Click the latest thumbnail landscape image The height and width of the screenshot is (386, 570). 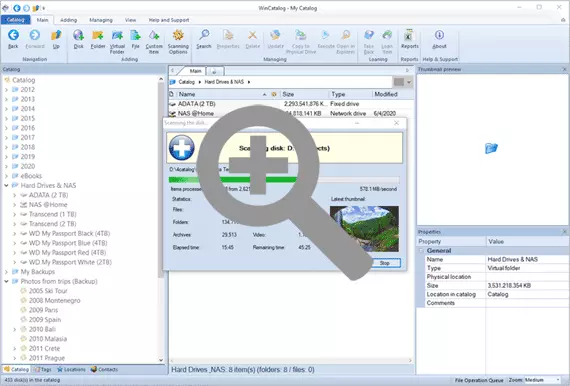pyautogui.click(x=364, y=229)
